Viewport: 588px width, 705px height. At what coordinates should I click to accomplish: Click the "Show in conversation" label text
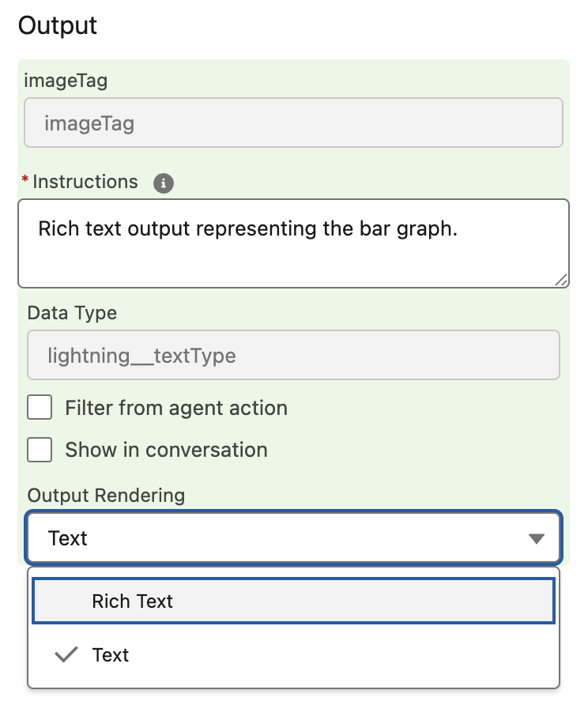point(166,450)
